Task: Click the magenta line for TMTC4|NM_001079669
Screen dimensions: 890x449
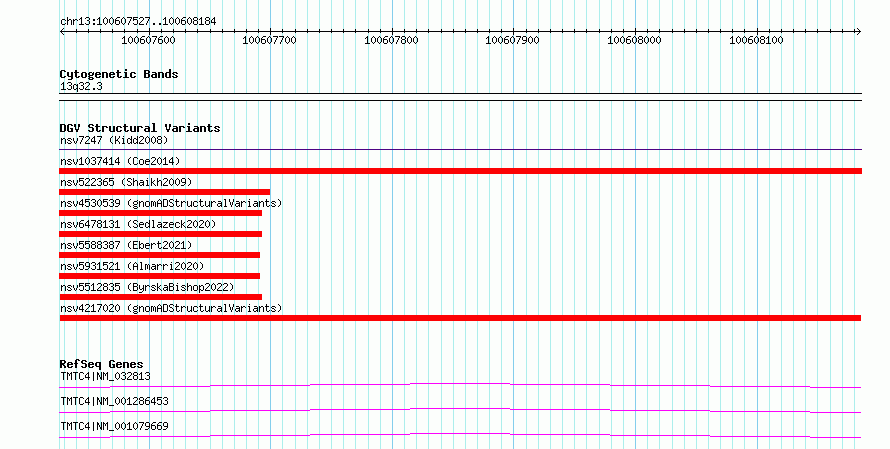Action: (460, 436)
